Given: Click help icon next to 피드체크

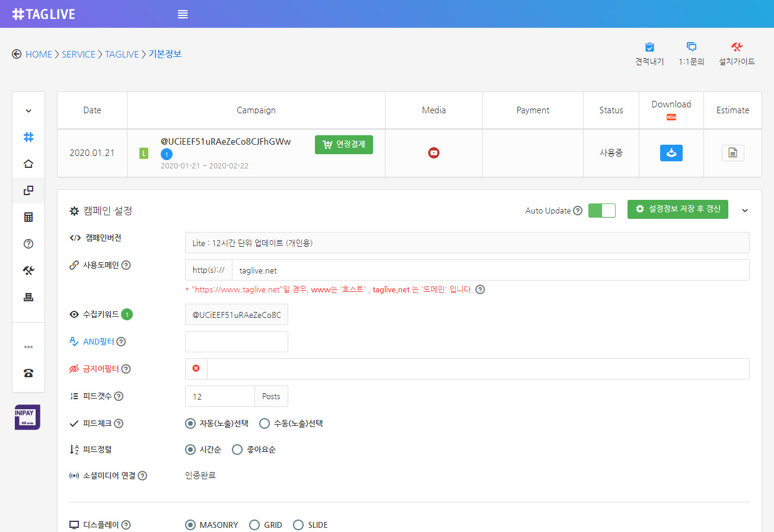Looking at the screenshot, I should coord(119,423).
